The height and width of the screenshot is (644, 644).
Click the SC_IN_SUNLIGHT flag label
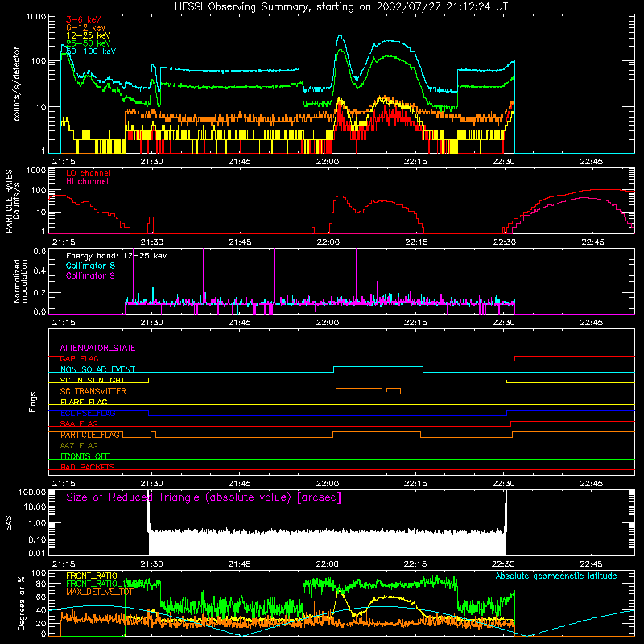click(93, 380)
